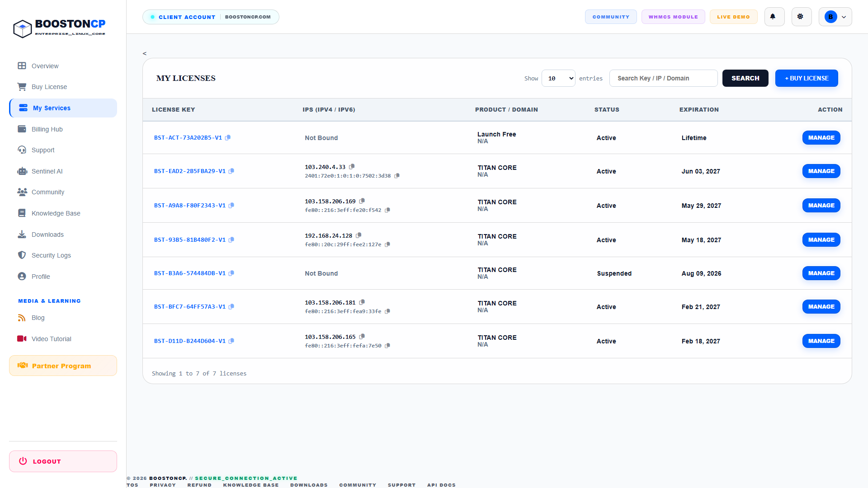Open Knowledge Base in sidebar
868x488 pixels.
click(x=63, y=213)
